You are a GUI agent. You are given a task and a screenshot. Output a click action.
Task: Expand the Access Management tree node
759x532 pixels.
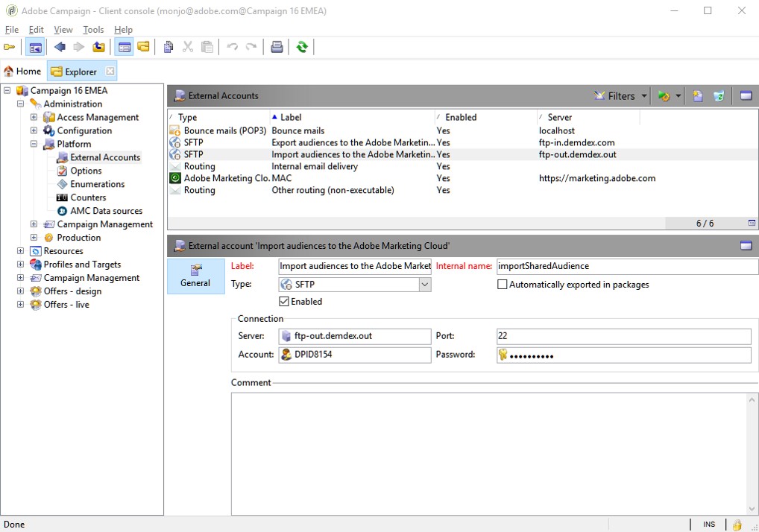[x=34, y=117]
